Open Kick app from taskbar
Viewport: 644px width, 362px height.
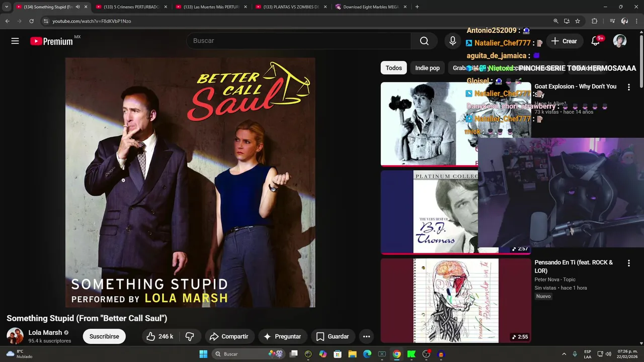(412, 354)
